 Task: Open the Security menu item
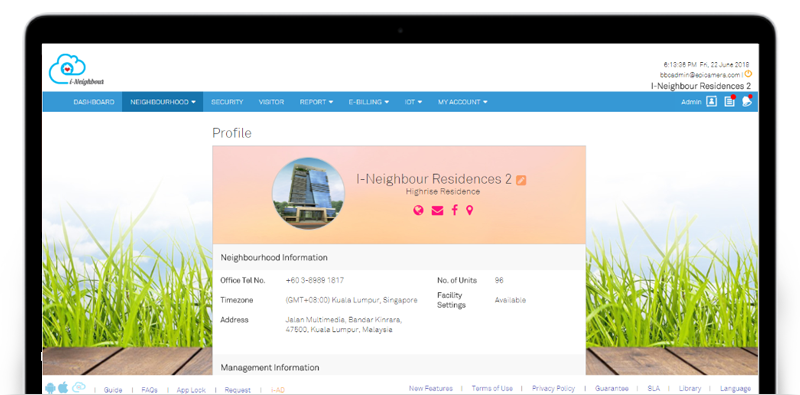[227, 102]
